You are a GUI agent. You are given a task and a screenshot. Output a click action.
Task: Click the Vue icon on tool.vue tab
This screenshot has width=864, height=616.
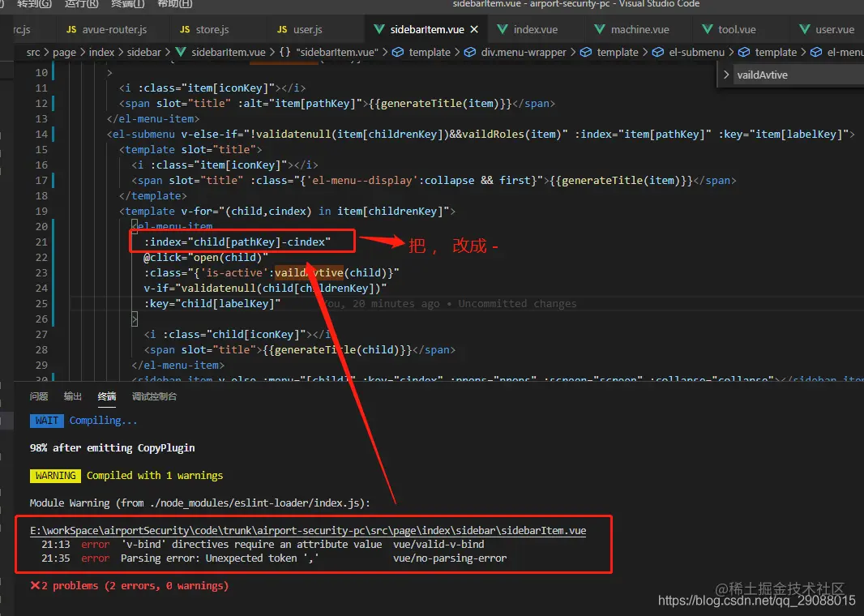707,29
